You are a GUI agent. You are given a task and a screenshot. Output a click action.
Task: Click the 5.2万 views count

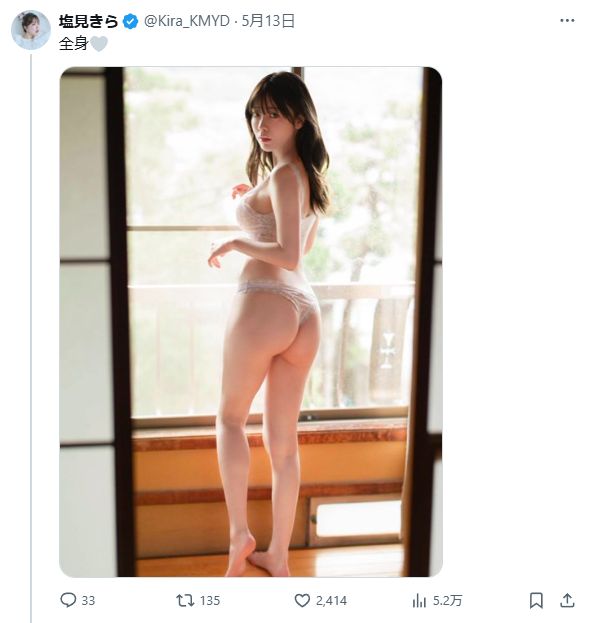(x=447, y=601)
